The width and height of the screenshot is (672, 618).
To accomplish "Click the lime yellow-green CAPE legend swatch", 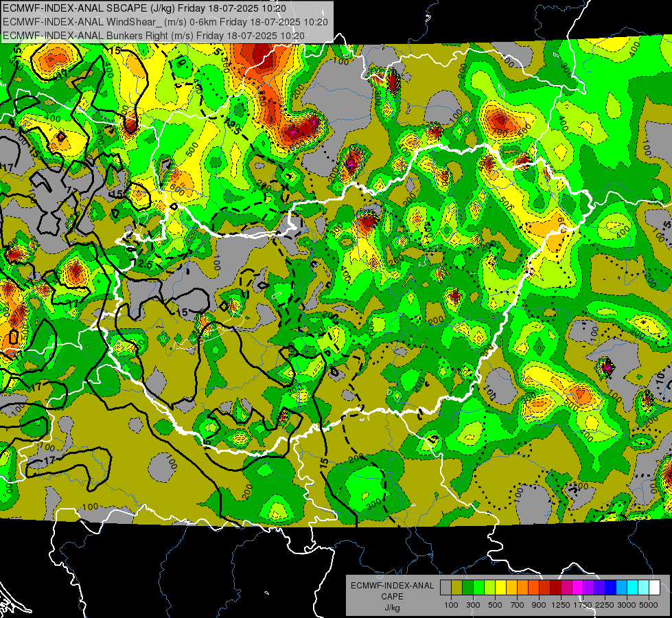I will 489,588.
